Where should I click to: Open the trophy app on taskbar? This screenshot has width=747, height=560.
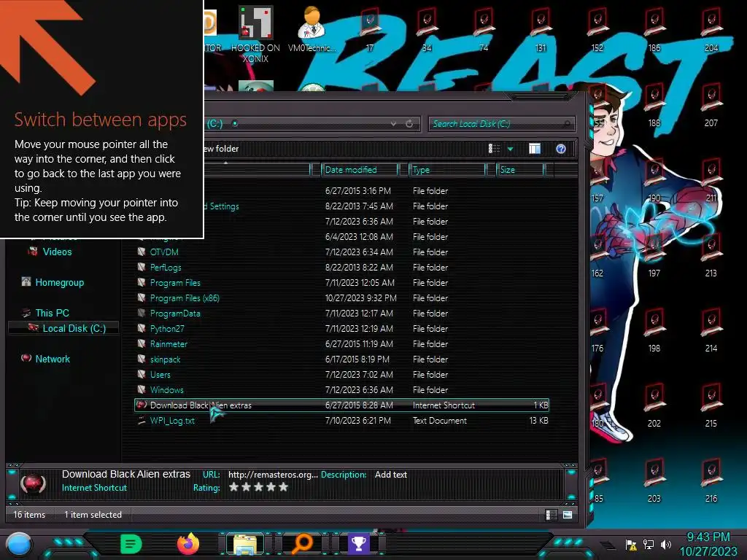click(x=358, y=544)
